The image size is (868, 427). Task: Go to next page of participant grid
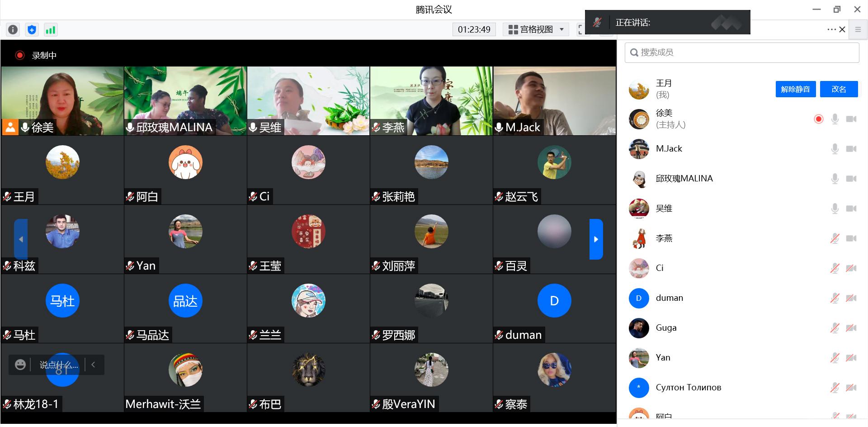(596, 239)
